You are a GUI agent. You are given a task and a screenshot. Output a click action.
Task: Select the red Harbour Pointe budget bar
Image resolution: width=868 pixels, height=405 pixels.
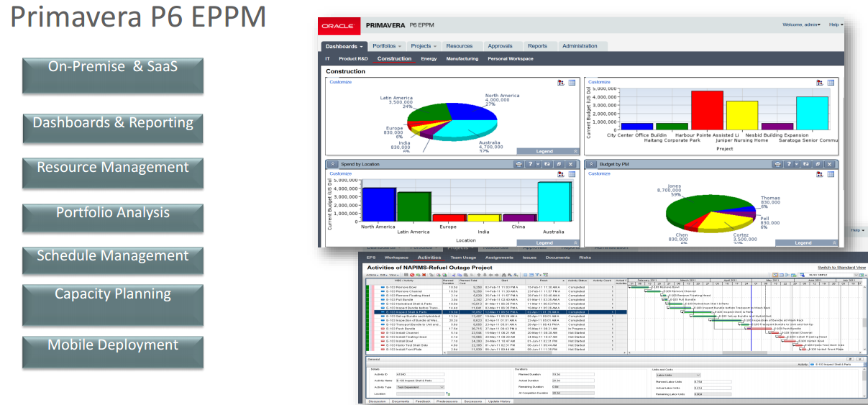[x=707, y=110]
